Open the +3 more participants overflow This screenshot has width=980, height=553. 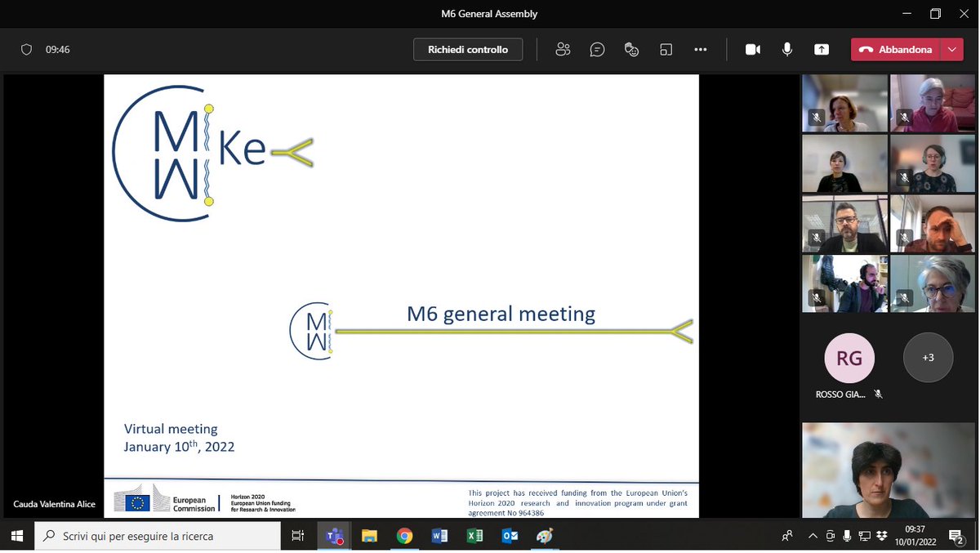coord(928,357)
